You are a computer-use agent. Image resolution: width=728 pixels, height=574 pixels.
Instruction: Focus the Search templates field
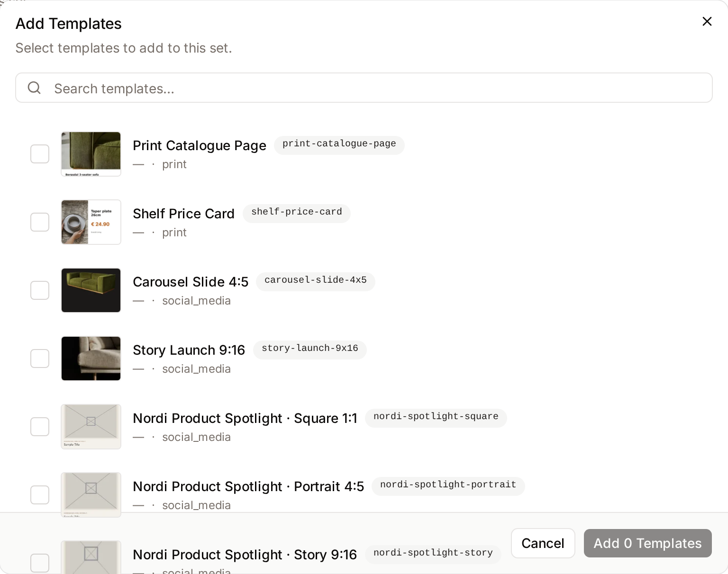click(364, 88)
